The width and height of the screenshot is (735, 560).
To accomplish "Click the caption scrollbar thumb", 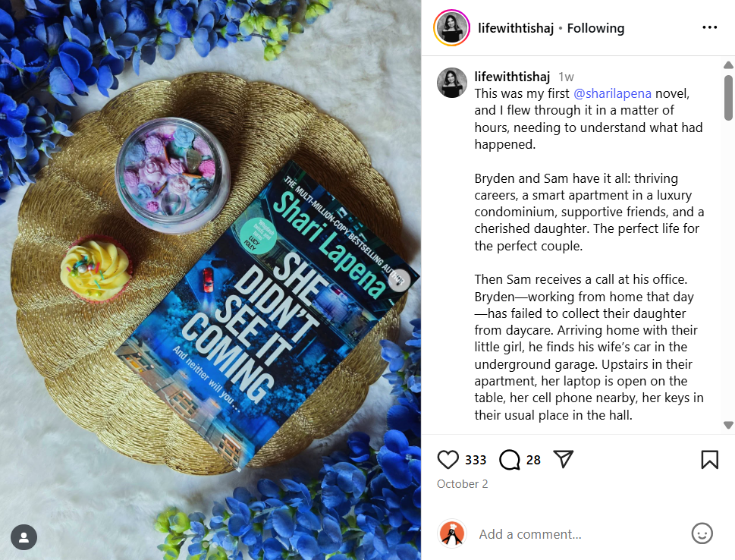I will tap(728, 98).
